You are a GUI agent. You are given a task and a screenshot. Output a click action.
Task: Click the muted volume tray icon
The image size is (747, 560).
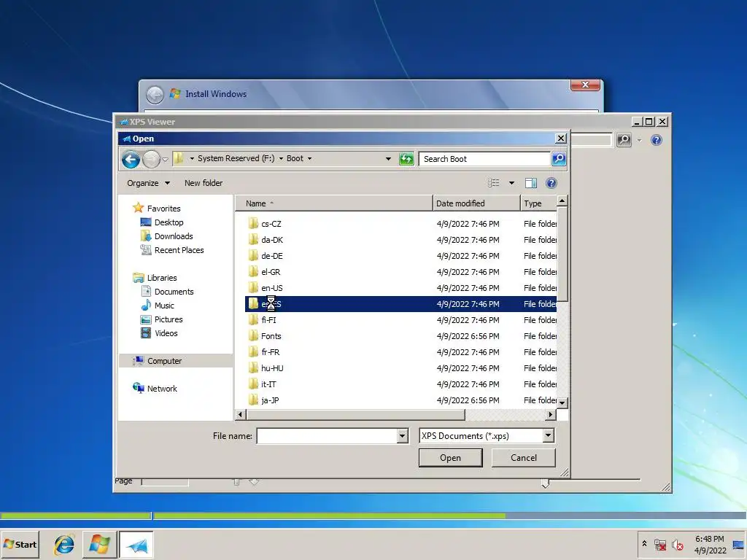click(x=677, y=544)
